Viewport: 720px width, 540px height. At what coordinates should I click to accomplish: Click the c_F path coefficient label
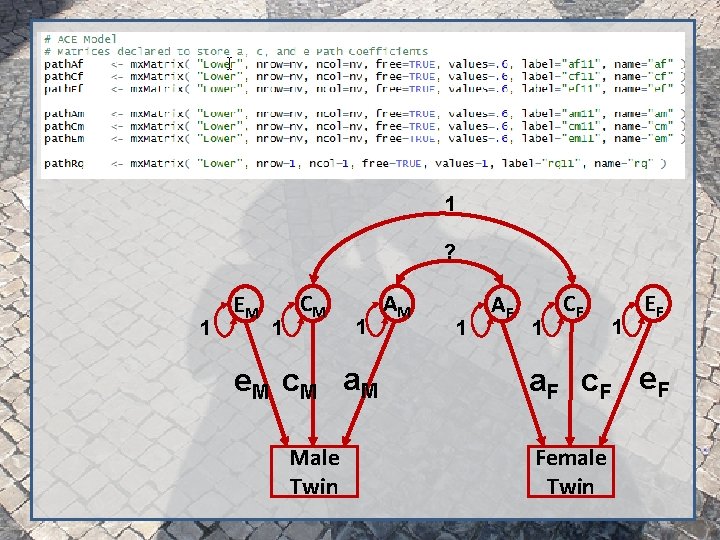click(596, 385)
